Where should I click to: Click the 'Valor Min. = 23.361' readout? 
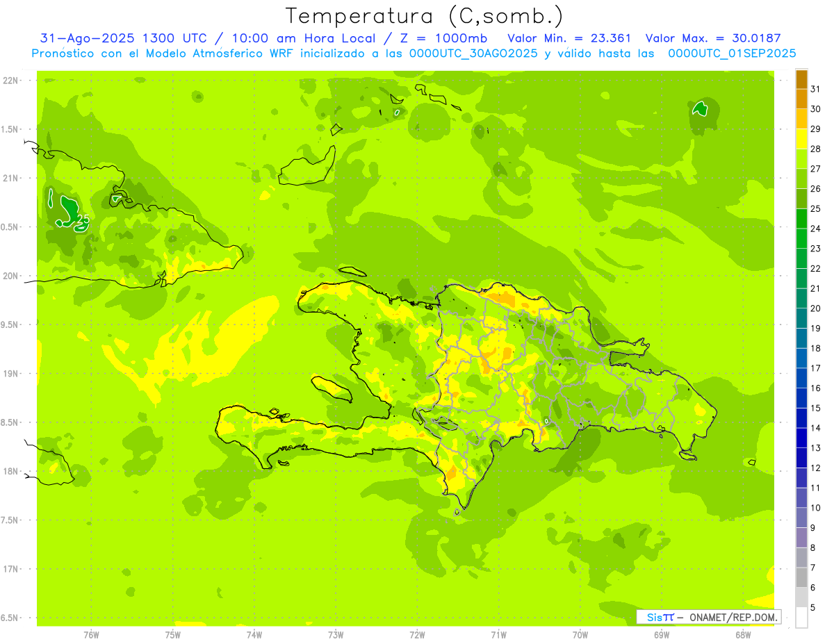pyautogui.click(x=569, y=38)
